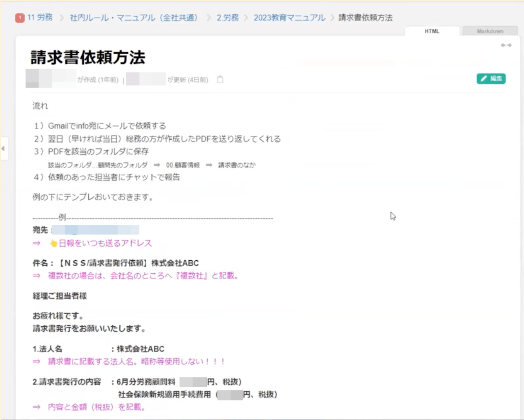The height and width of the screenshot is (420, 524).
Task: Click the が作成 (1年前) text
Action: click(x=98, y=80)
